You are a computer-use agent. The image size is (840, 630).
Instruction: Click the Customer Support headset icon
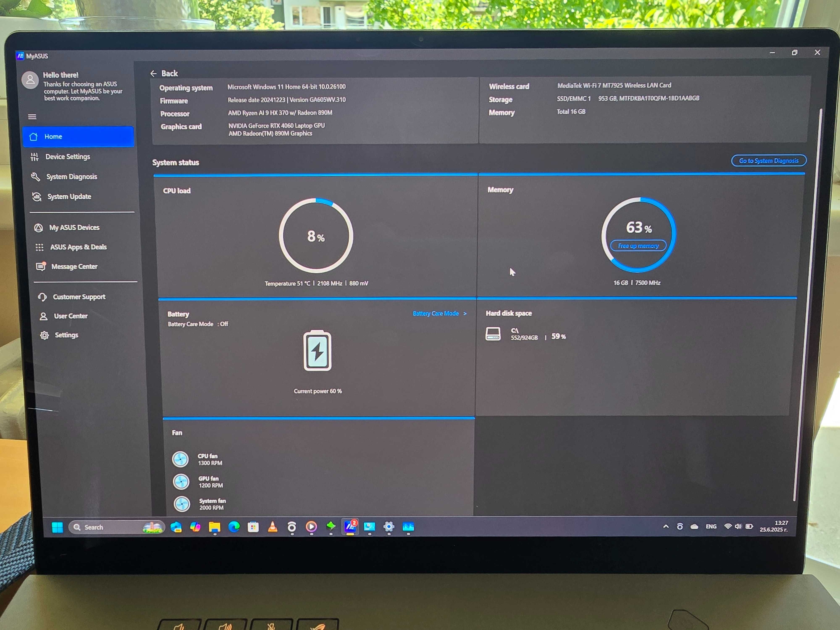tap(43, 297)
